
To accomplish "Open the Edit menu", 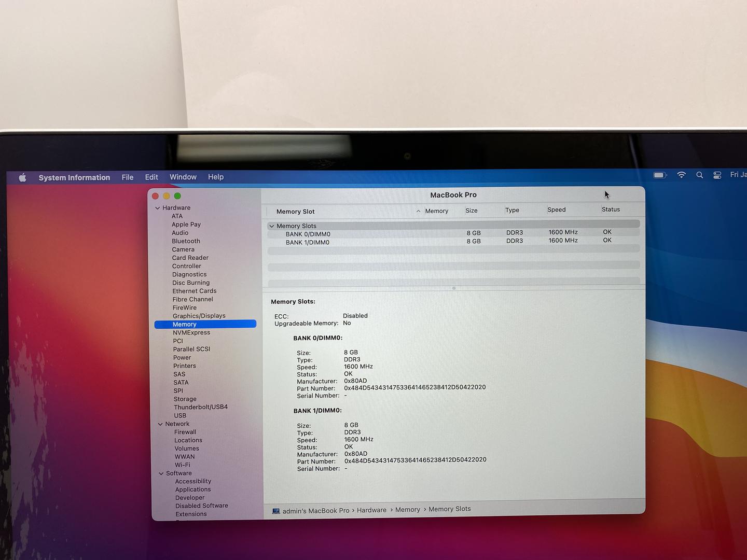I will (x=151, y=177).
